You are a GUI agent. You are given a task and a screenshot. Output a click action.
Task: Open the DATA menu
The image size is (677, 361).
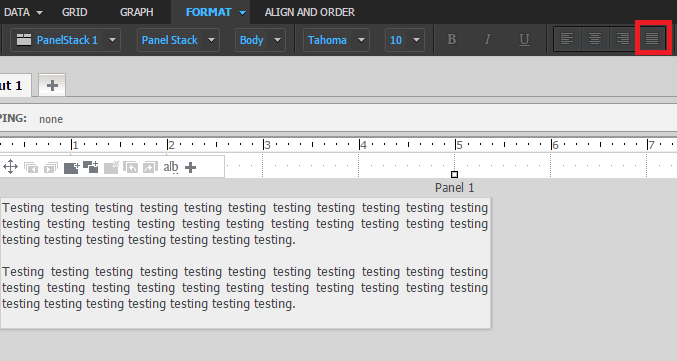[x=17, y=12]
